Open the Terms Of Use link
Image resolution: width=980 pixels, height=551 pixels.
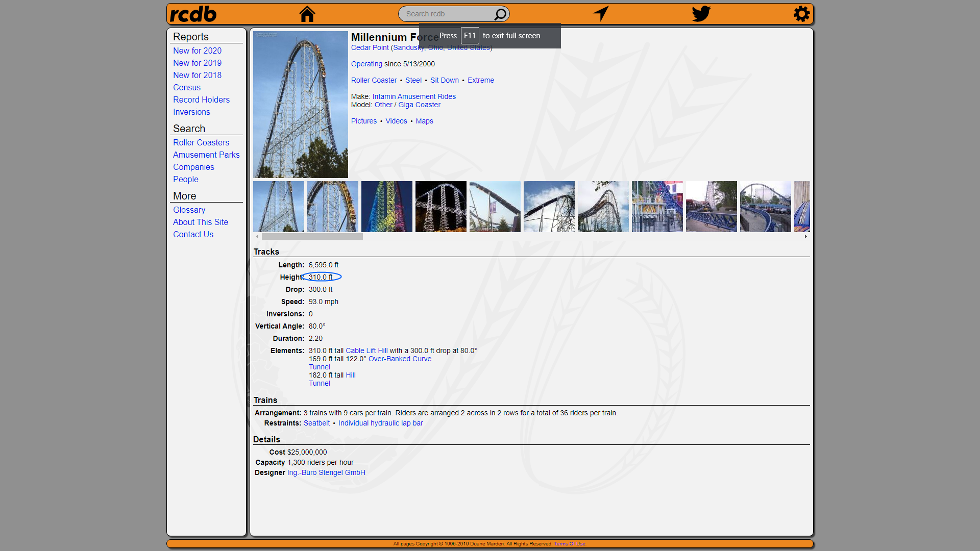pyautogui.click(x=570, y=544)
